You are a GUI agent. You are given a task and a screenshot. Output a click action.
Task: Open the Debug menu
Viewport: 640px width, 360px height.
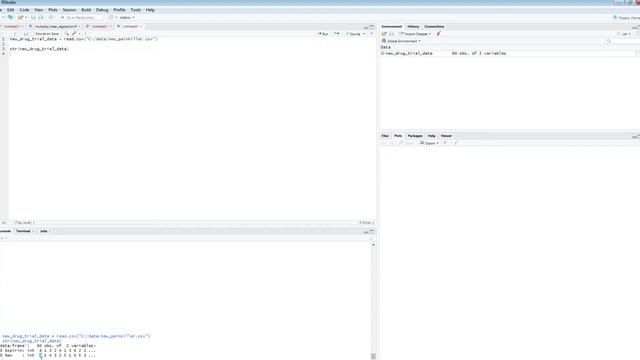point(102,10)
